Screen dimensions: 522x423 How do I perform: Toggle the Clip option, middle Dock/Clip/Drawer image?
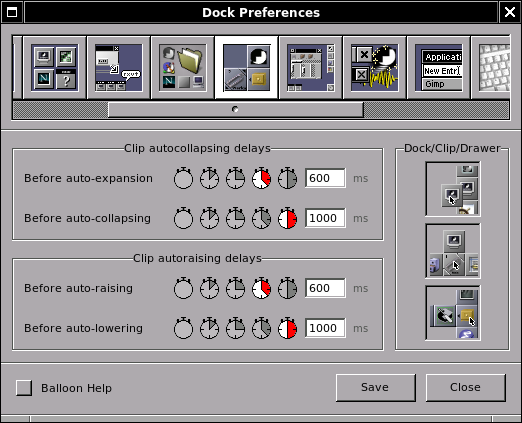click(453, 251)
